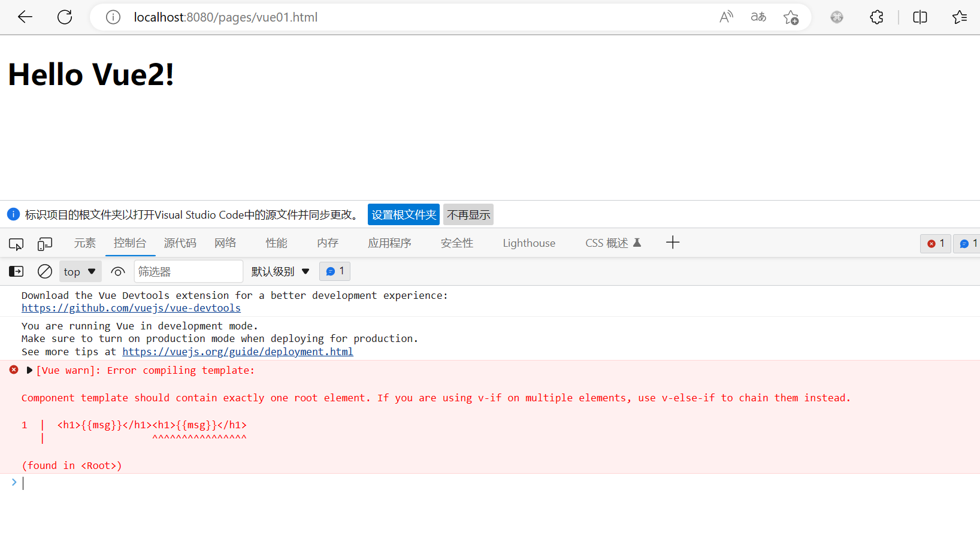This screenshot has height=560, width=980.
Task: Switch to the 网络 tab
Action: tap(225, 243)
